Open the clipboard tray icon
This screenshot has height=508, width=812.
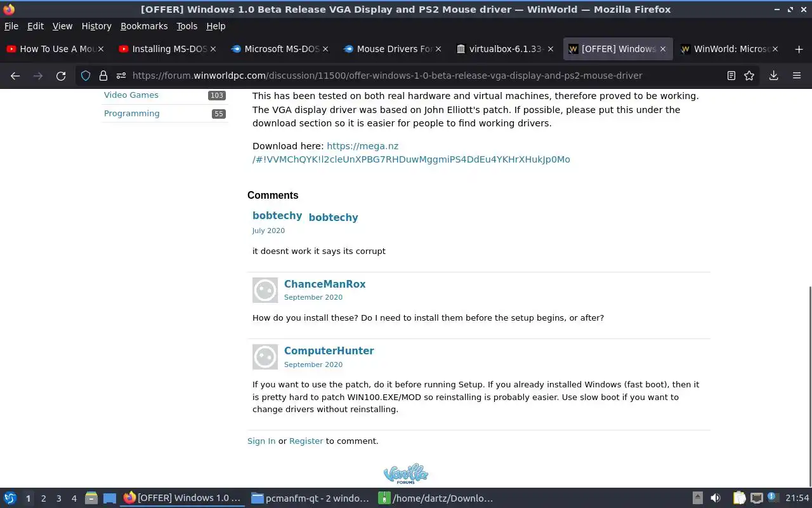pos(739,498)
